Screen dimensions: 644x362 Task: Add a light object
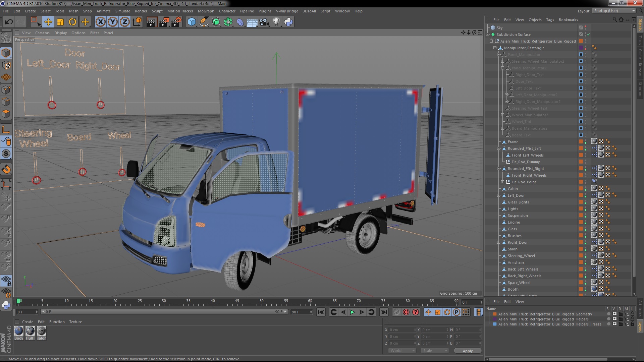[x=276, y=22]
